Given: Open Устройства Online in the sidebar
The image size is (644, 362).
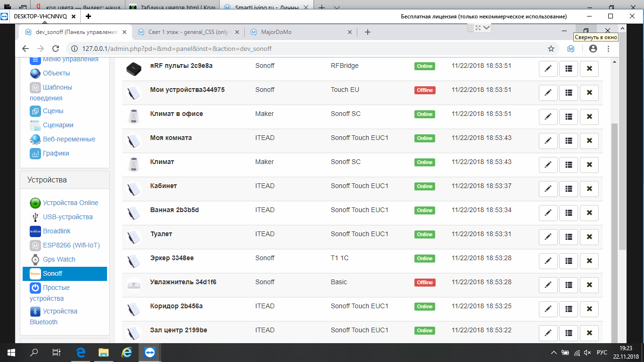Looking at the screenshot, I should [x=64, y=203].
